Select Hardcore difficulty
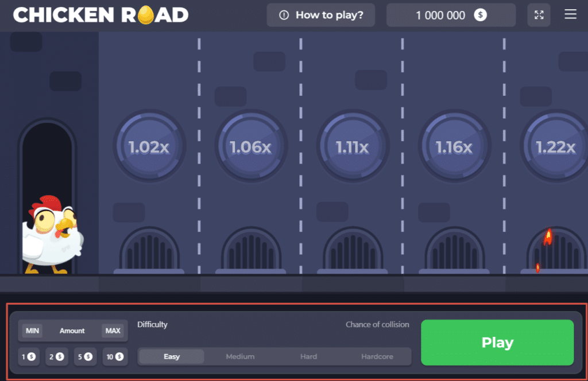This screenshot has height=381, width=588. (377, 356)
